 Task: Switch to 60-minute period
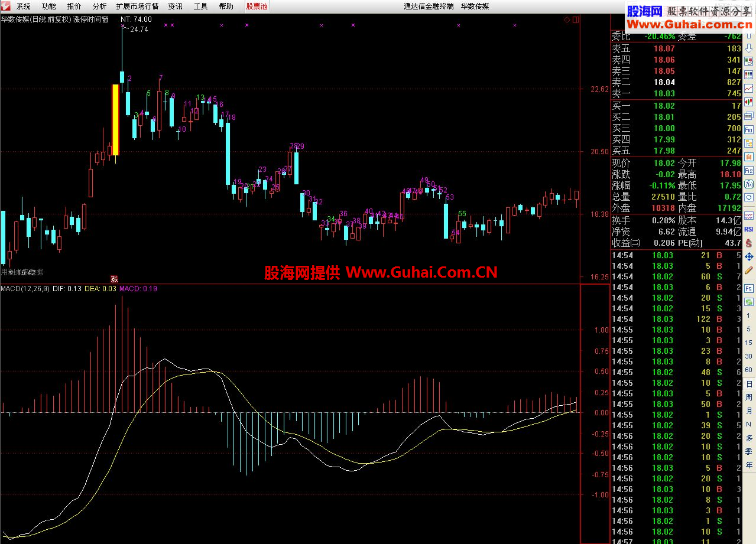coord(749,369)
